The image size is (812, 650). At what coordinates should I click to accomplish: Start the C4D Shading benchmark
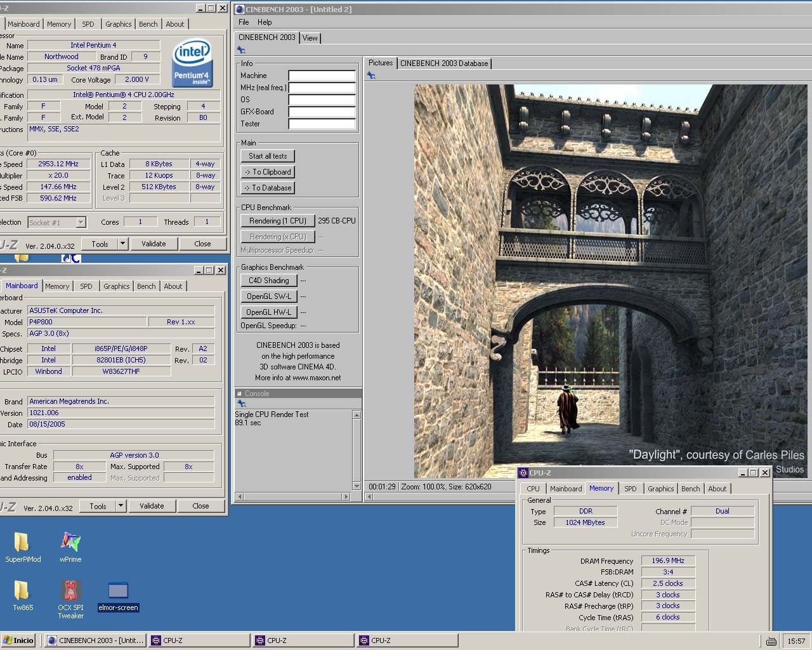point(269,281)
